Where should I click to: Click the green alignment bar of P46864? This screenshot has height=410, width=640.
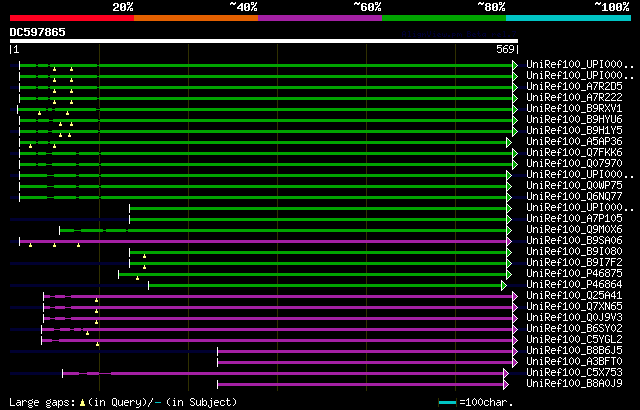coord(325,286)
